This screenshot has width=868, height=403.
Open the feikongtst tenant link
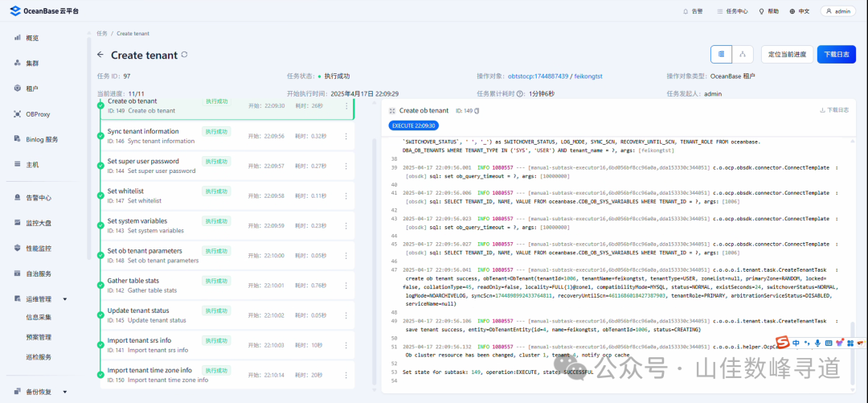coord(590,76)
